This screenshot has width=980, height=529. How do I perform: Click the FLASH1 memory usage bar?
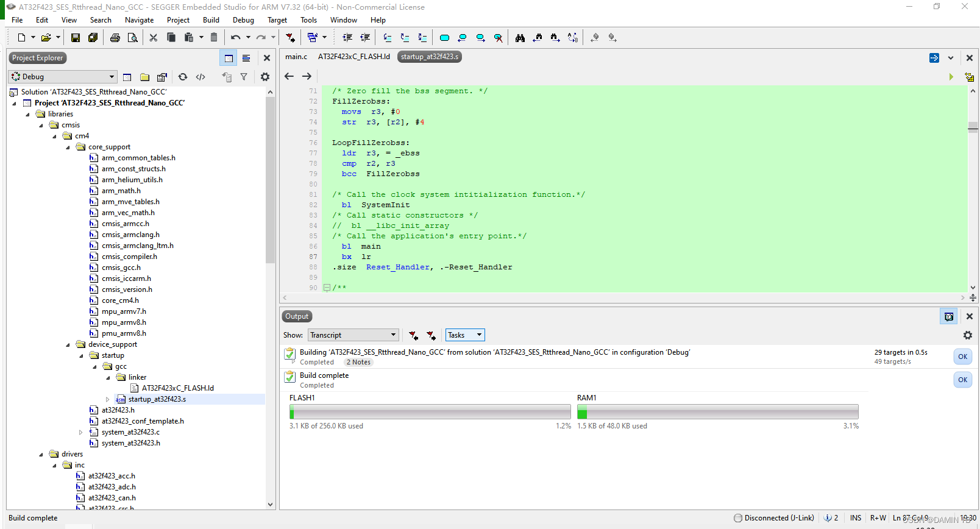pos(430,412)
